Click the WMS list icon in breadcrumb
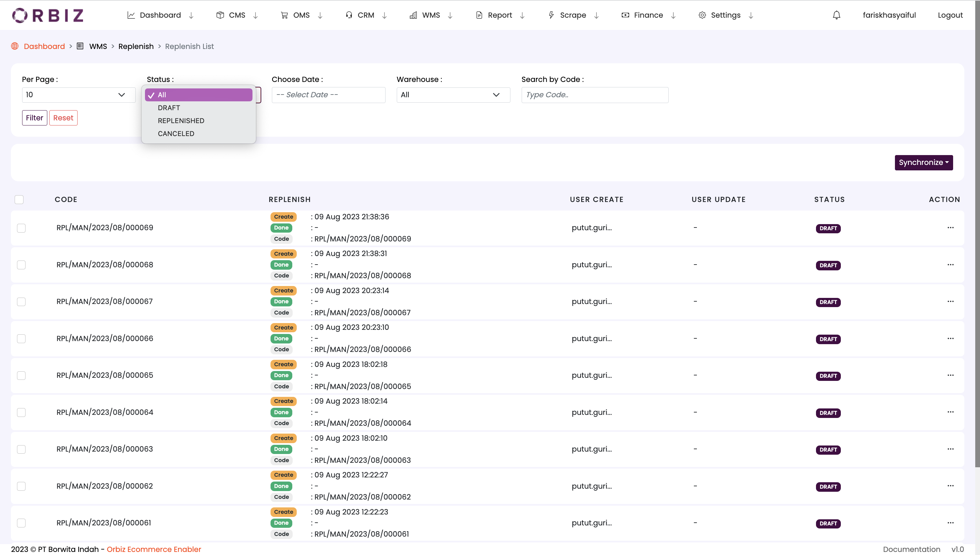980x555 pixels. coord(80,46)
